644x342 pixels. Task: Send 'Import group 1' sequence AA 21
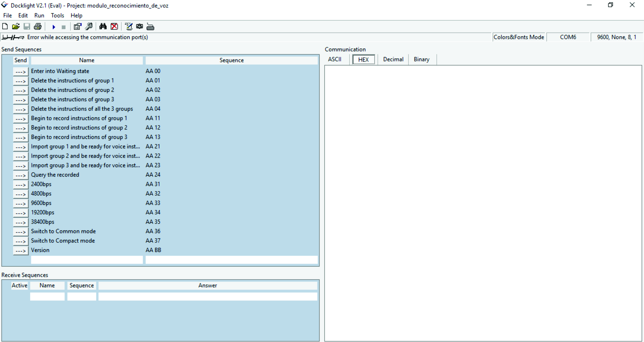point(21,147)
